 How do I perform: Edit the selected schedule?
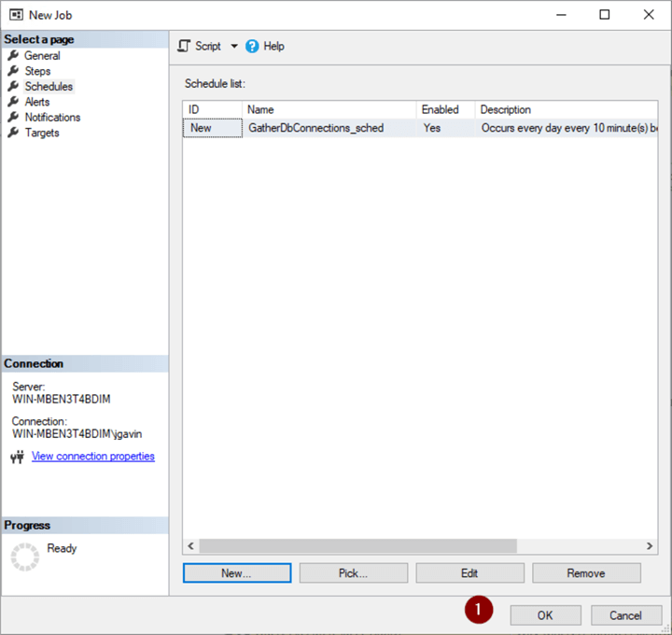click(x=469, y=573)
